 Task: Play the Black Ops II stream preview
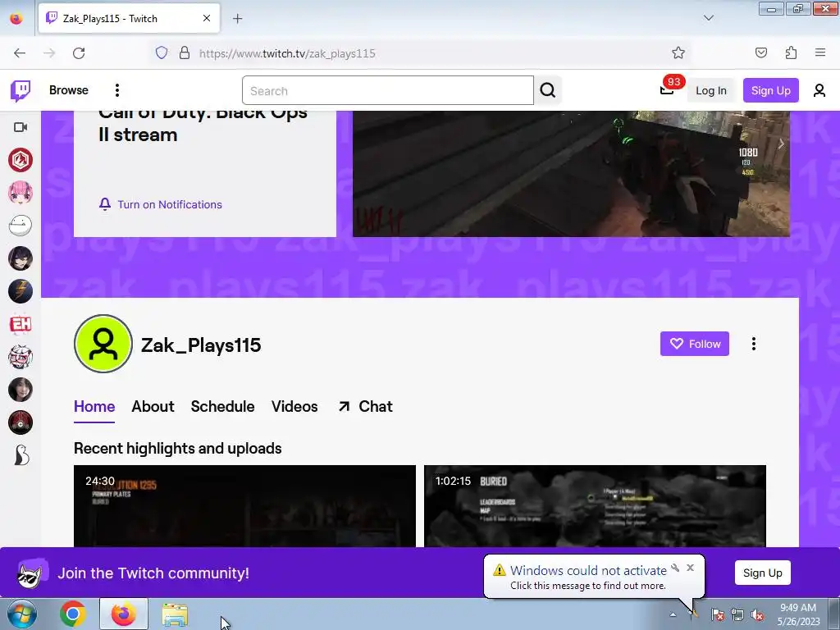(571, 174)
